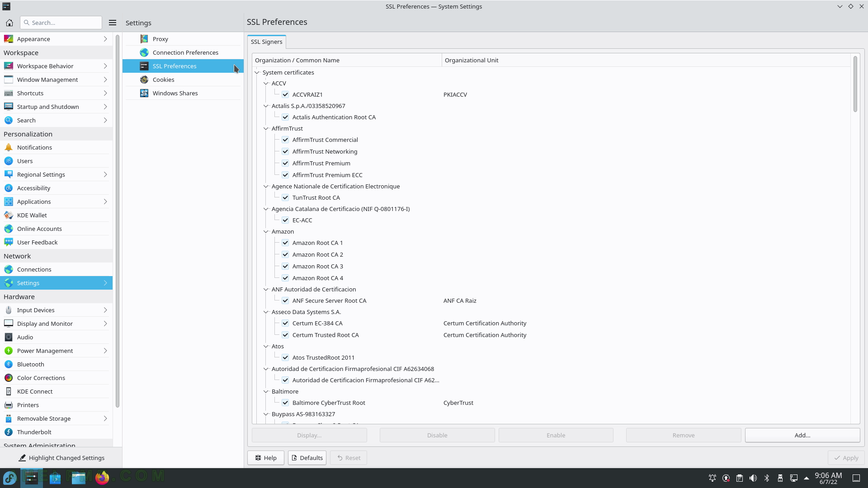Sort by Organization / Common Name header
The height and width of the screenshot is (488, 868).
point(347,60)
